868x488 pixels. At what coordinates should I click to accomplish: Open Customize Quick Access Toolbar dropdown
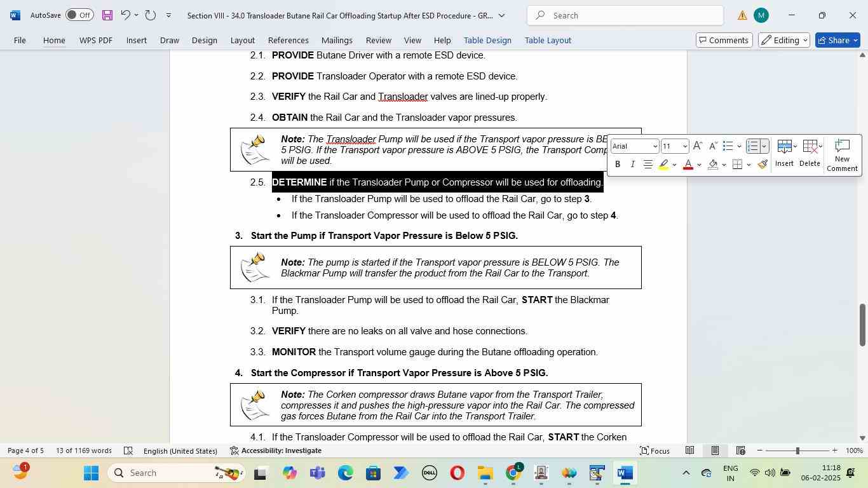tap(168, 15)
